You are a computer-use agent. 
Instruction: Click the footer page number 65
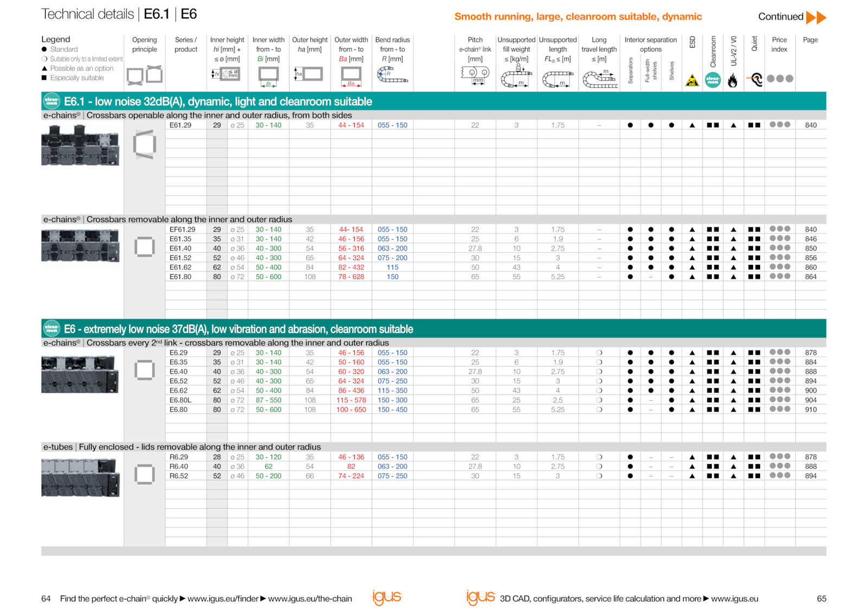821,598
